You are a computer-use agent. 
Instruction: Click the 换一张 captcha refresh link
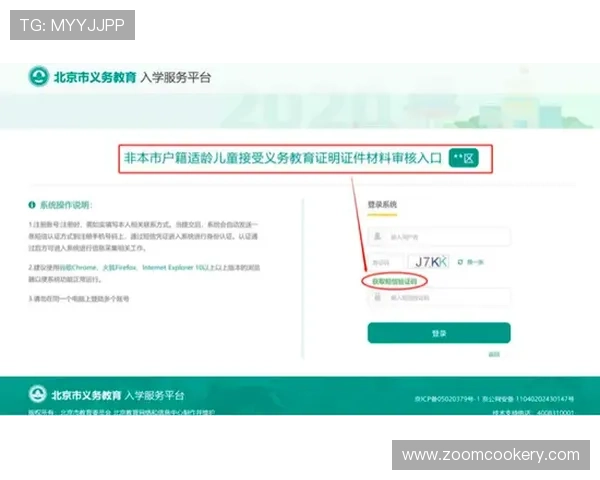475,262
